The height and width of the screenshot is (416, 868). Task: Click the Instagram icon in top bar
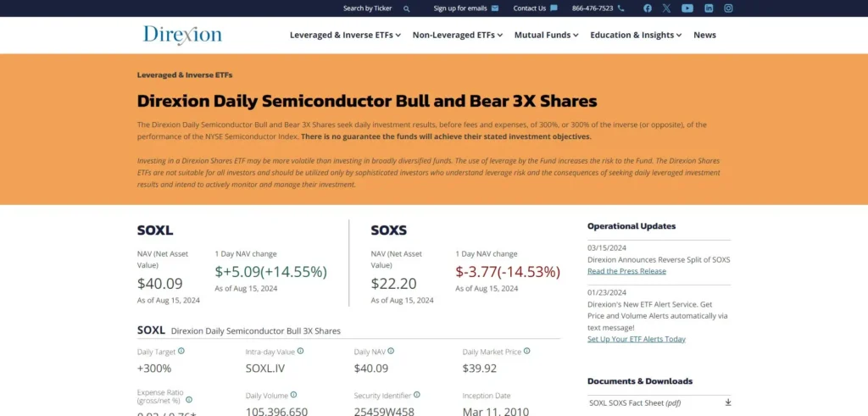click(x=728, y=8)
